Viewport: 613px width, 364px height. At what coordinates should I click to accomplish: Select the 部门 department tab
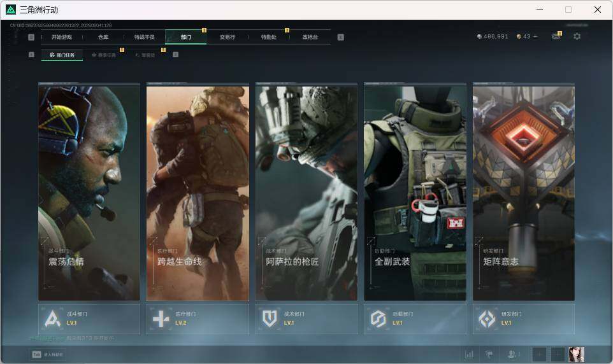[185, 37]
